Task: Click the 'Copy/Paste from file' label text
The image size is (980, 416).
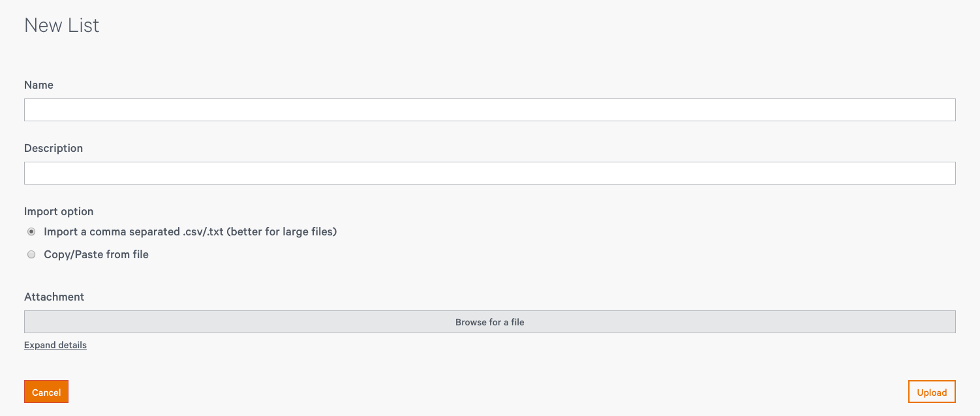Action: (96, 255)
